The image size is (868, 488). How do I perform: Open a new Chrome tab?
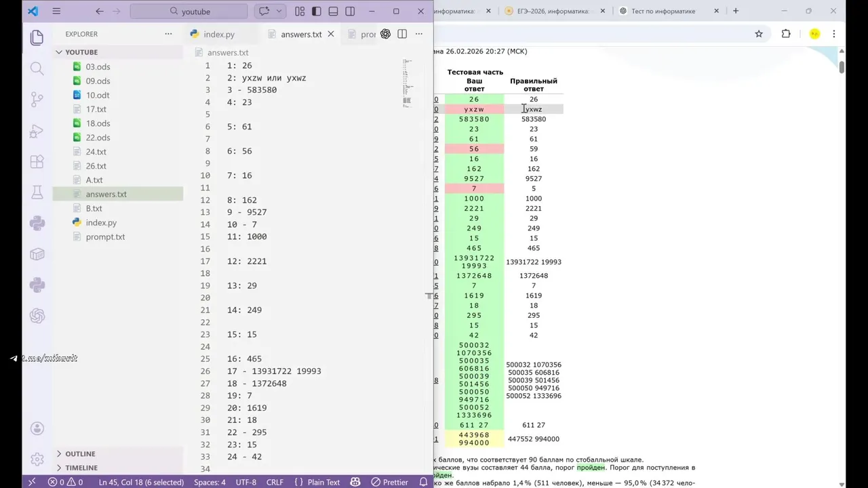(x=736, y=11)
